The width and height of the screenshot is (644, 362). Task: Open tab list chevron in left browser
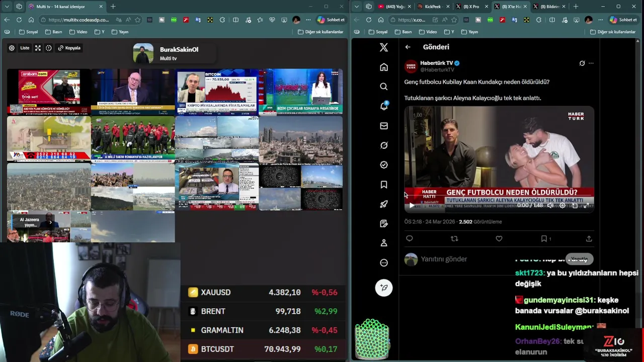coord(7,7)
